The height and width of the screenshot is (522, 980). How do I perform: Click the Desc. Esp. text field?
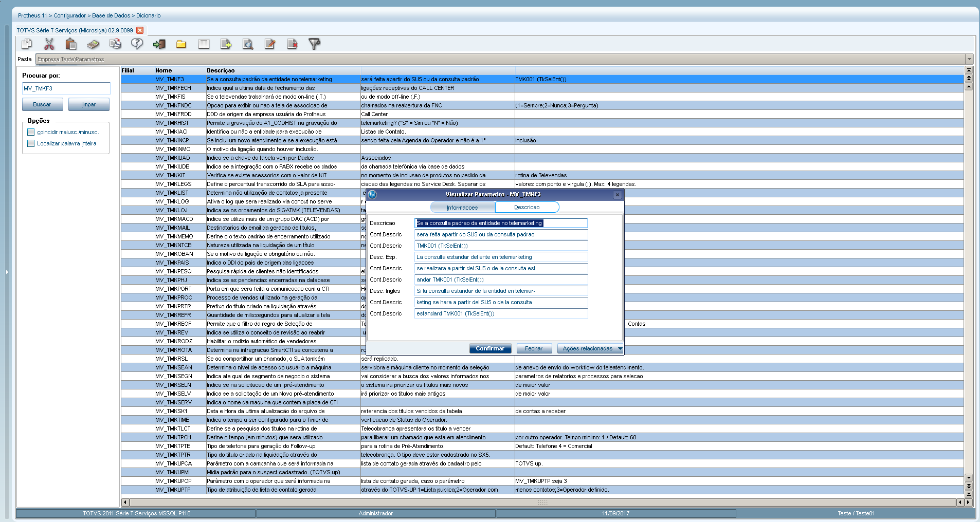coord(501,257)
